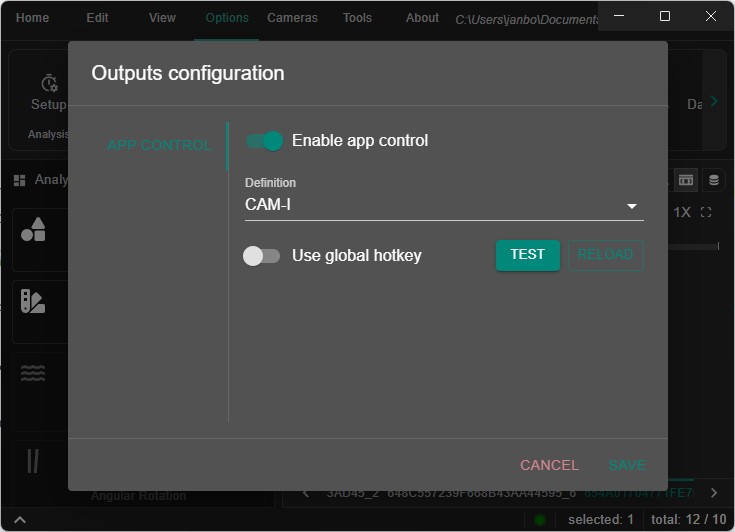
Task: Expand ribbon with right chevron near Da
Action: pyautogui.click(x=714, y=101)
